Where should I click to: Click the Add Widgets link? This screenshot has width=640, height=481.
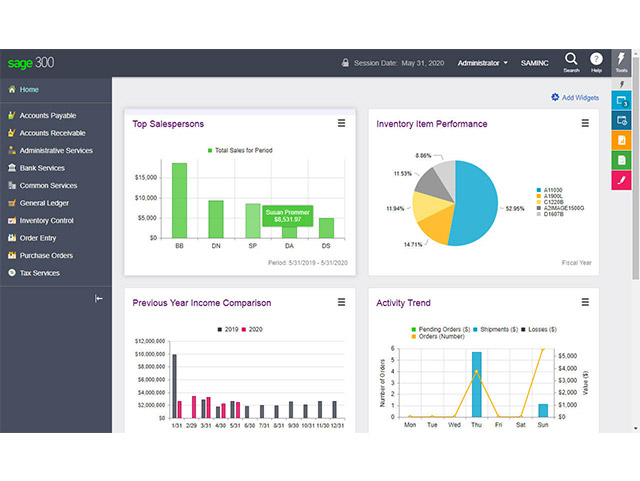(575, 97)
